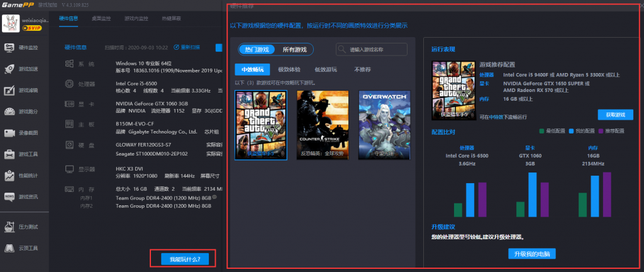Click the purple 推荐配置 legend swatch
The image size is (644, 272).
(x=601, y=131)
